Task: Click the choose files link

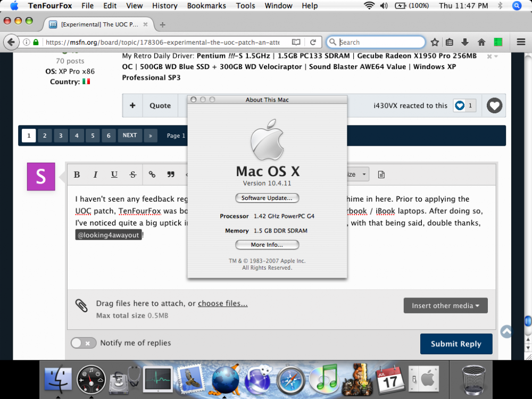Action: tap(222, 303)
